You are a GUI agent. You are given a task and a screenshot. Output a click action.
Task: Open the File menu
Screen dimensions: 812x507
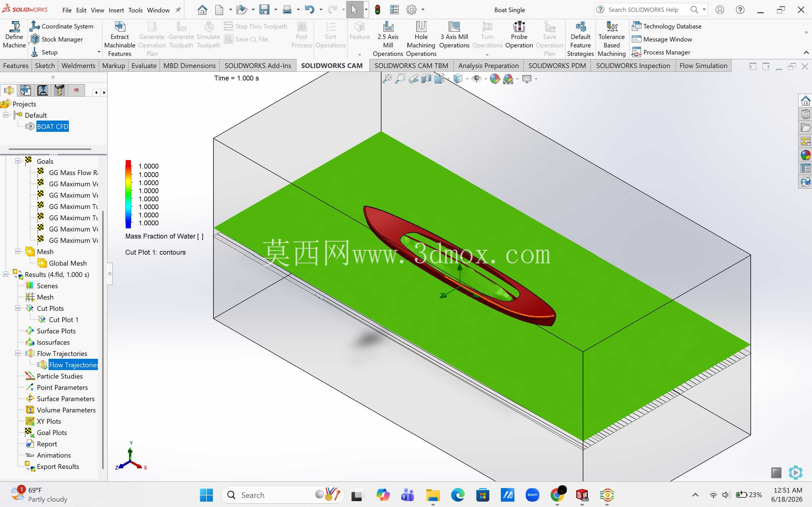[67, 10]
